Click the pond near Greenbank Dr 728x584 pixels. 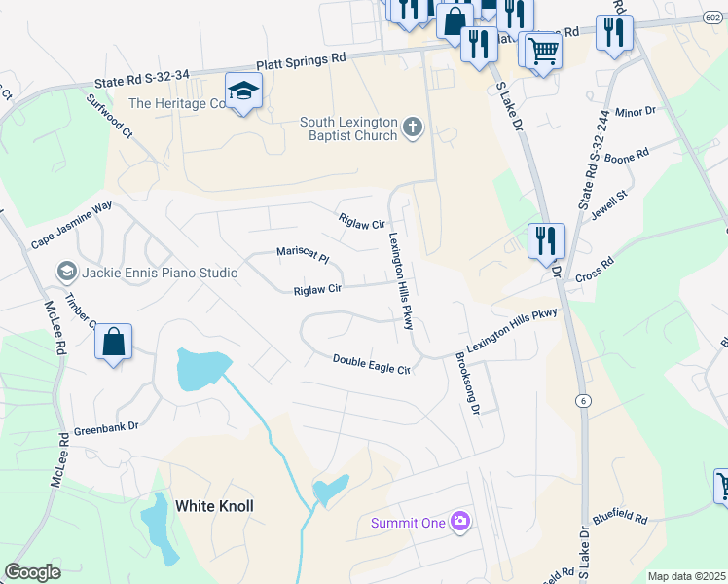pyautogui.click(x=202, y=369)
